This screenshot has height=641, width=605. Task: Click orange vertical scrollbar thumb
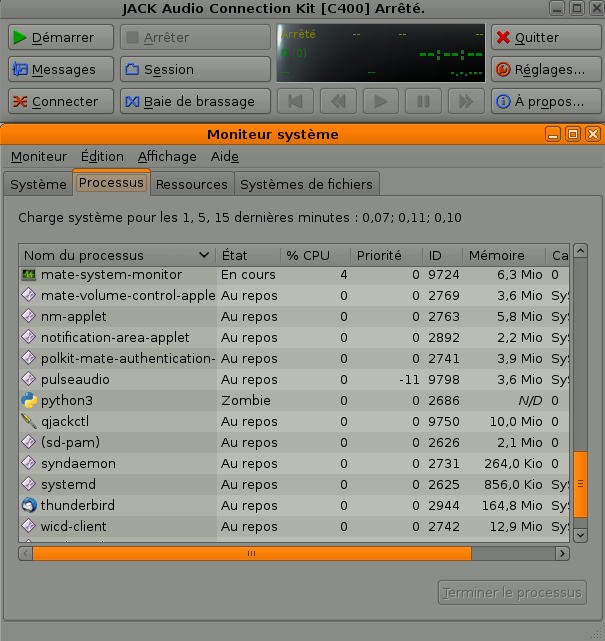[x=580, y=484]
